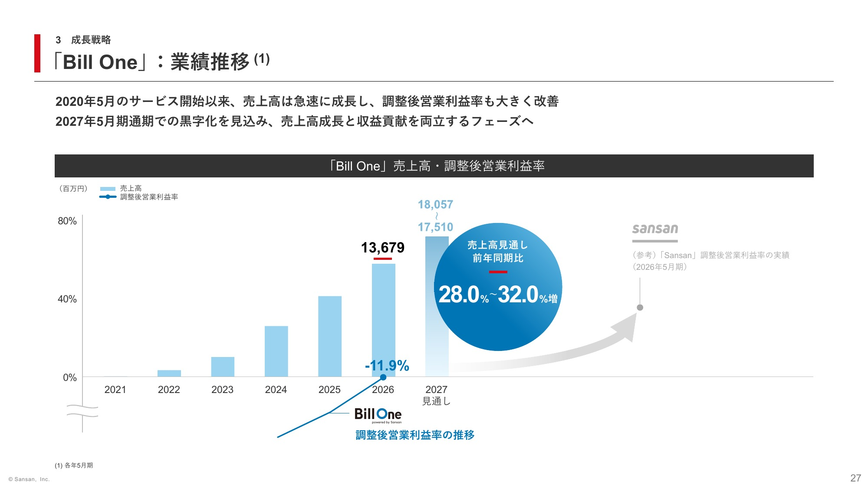Viewport: 868px width, 488px height.
Task: Click the 調整後営業利益率の推移 blue caption
Action: tap(415, 435)
